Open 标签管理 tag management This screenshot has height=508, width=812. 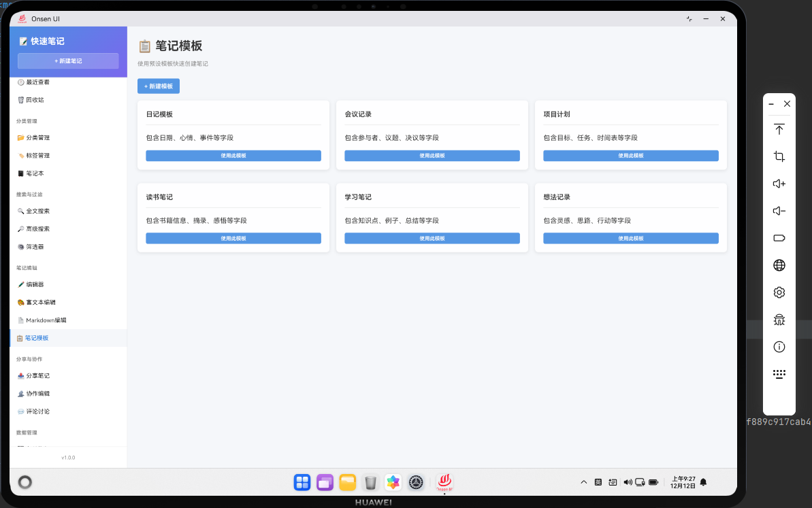[x=37, y=155]
